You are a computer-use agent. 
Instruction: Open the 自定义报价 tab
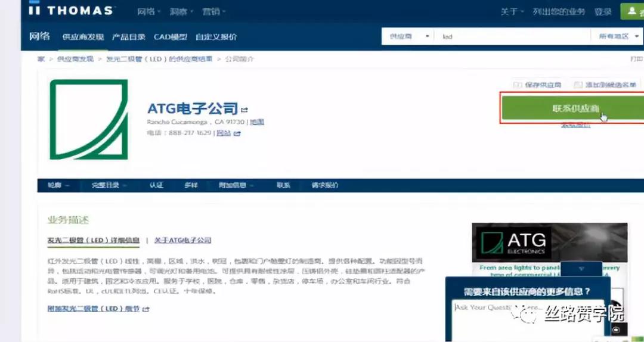tap(216, 36)
